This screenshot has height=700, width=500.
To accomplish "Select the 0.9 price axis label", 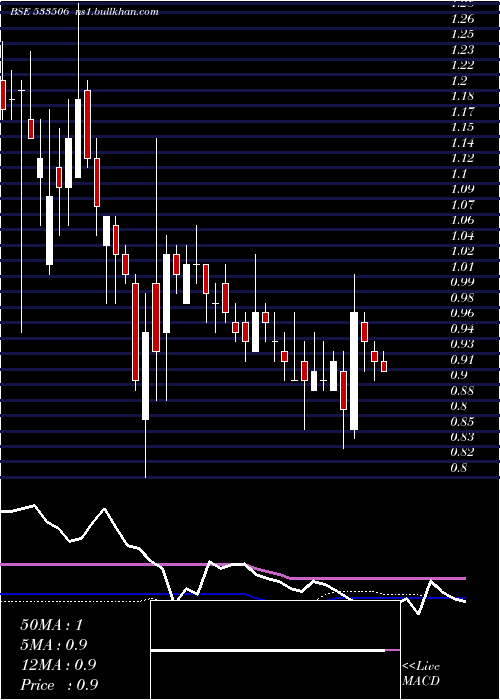I will (x=459, y=375).
